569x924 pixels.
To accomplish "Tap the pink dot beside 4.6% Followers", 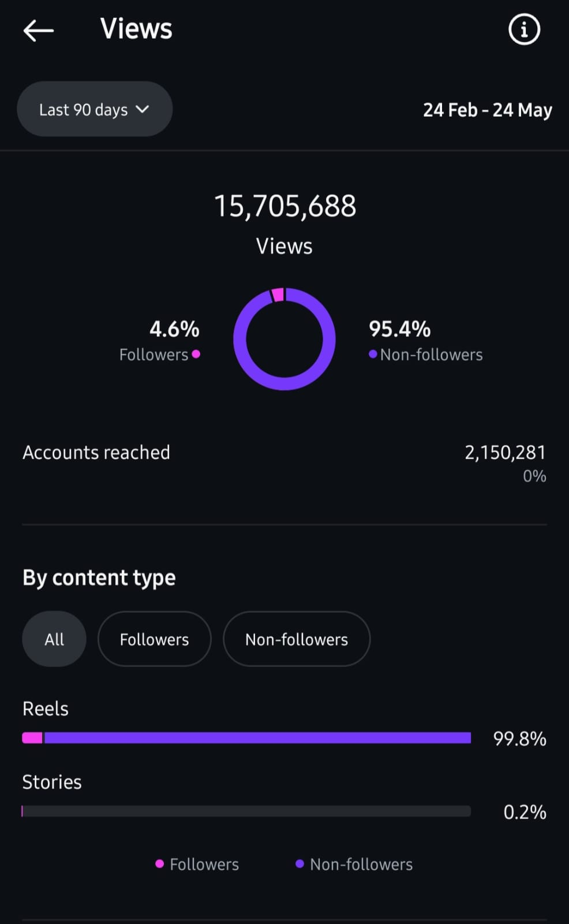I will click(x=196, y=354).
